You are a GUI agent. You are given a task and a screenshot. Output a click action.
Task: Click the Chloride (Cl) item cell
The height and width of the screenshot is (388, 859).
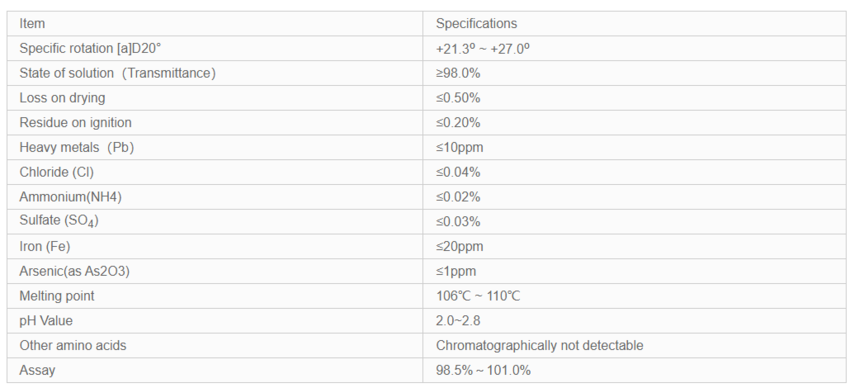(215, 172)
